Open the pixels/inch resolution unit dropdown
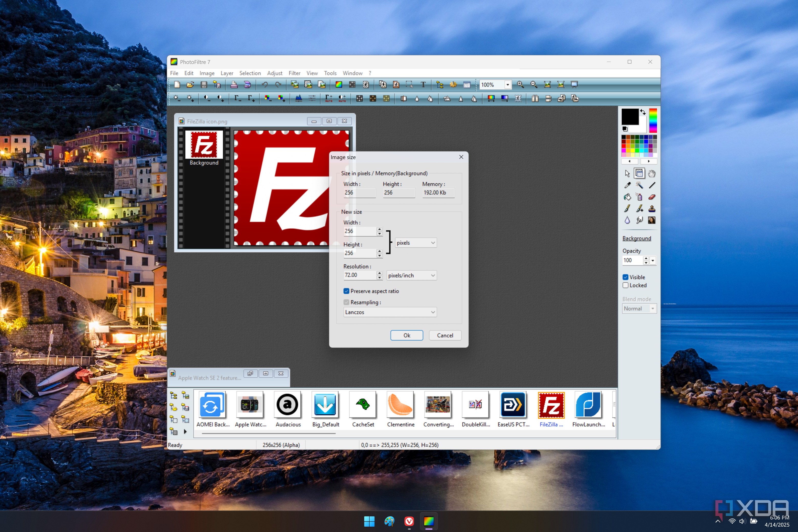798x532 pixels. coord(412,275)
